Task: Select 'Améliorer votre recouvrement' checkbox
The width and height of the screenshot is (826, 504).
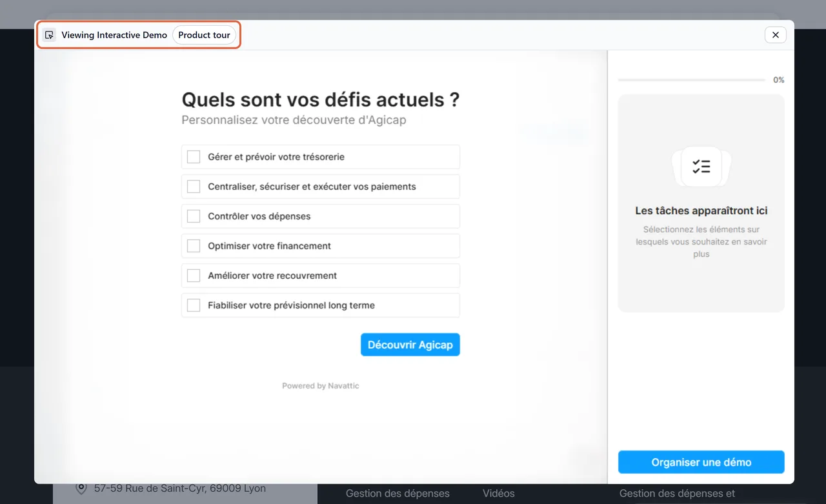Action: (x=194, y=276)
